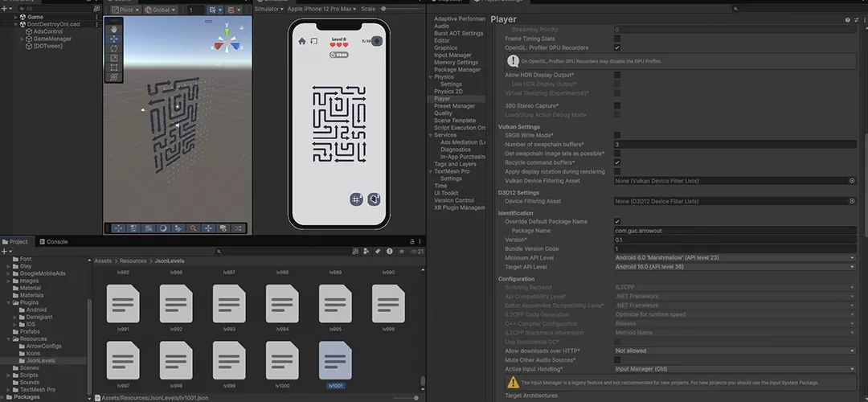Click Resources in the breadcrumb path
The height and width of the screenshot is (402, 868).
[133, 261]
